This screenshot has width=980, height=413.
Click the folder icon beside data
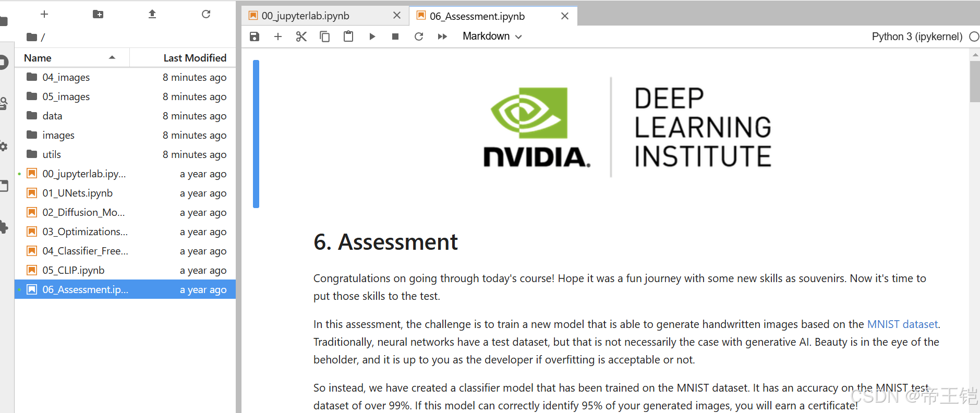32,115
